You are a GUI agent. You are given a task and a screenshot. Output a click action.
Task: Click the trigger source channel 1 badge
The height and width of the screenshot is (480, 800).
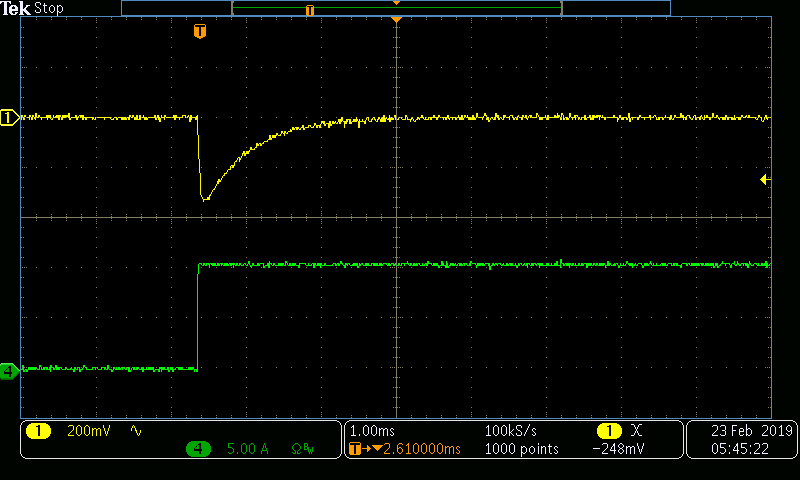(x=607, y=431)
